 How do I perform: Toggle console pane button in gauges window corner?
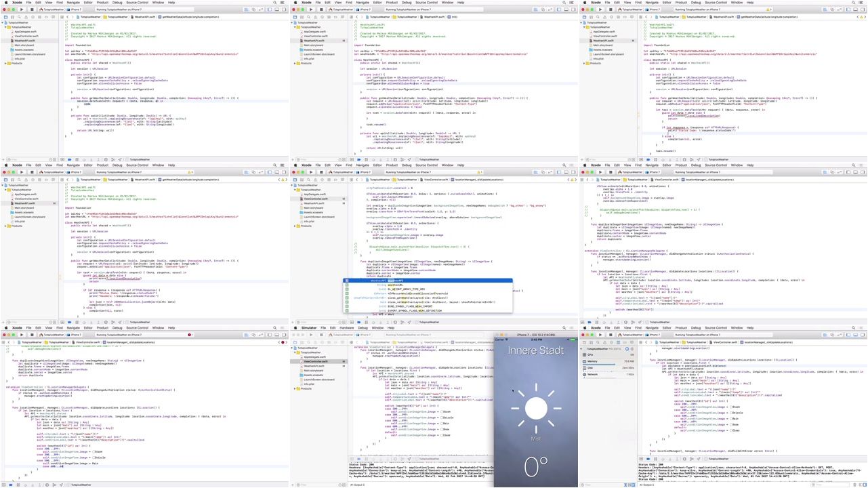[865, 485]
